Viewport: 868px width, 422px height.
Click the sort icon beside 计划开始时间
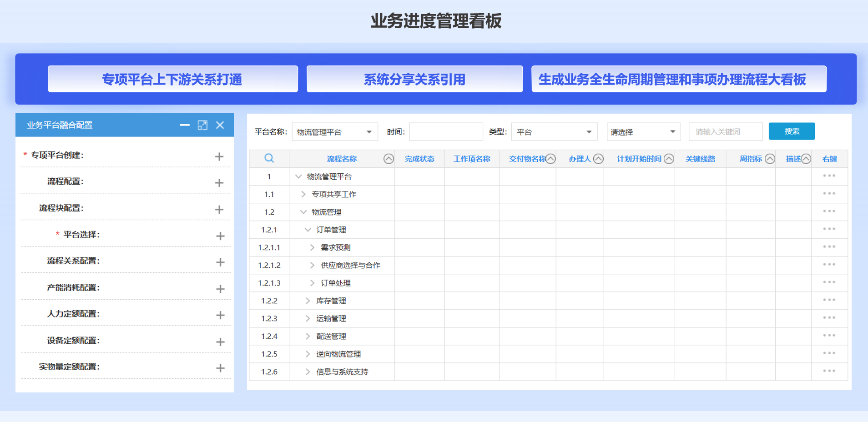[x=669, y=159]
